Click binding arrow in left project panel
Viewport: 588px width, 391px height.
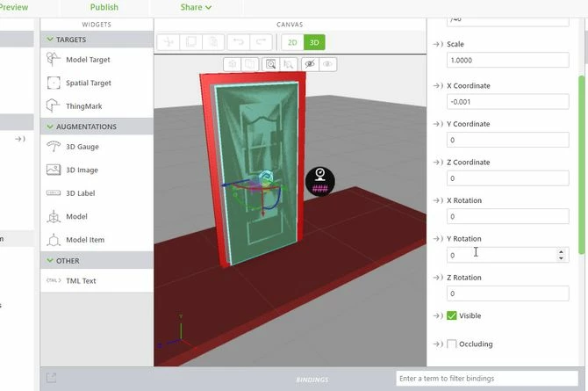(x=20, y=139)
